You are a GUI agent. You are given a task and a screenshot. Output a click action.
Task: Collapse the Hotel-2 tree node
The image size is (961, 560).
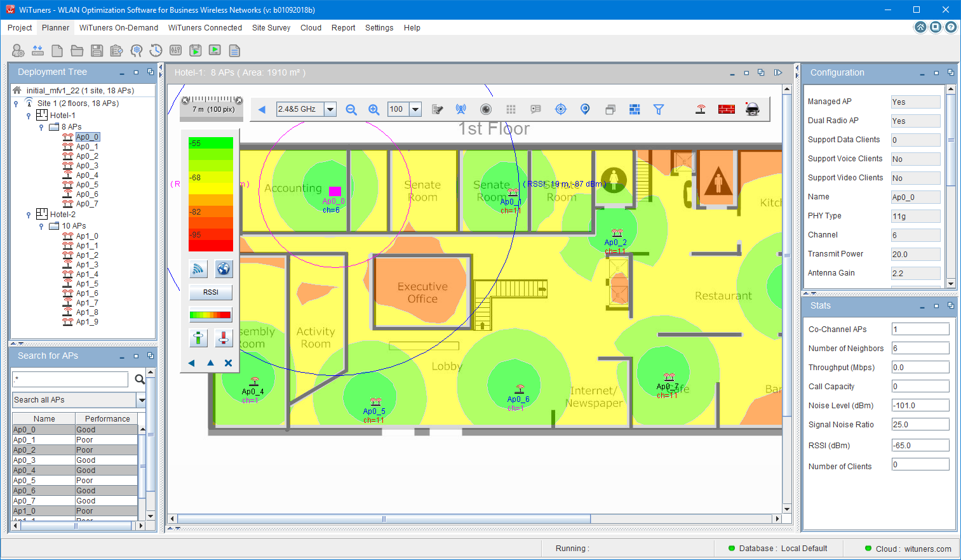coord(29,215)
